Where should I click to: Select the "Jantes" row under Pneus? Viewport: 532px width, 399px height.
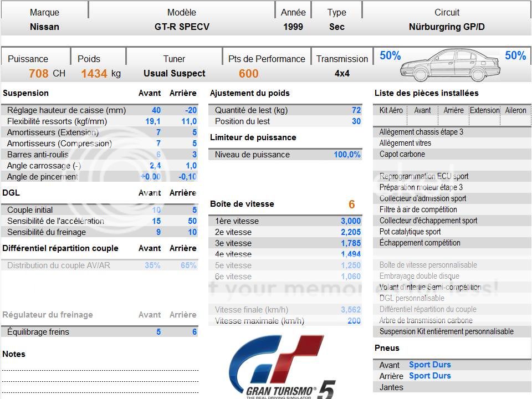pos(390,387)
